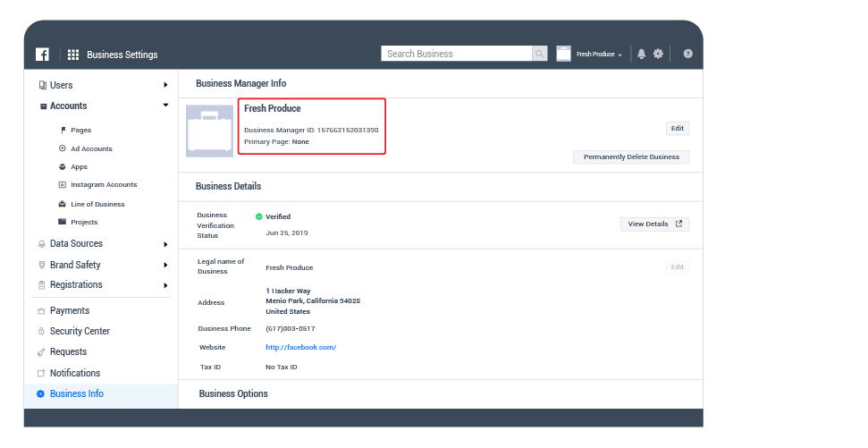Collapse the Accounts section
This screenshot has width=868, height=448.
click(165, 106)
